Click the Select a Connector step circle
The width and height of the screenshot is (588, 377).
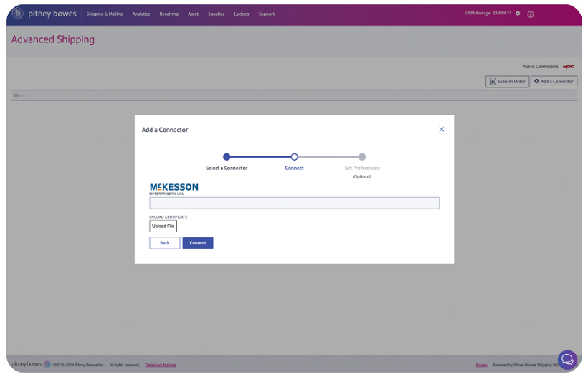click(227, 157)
